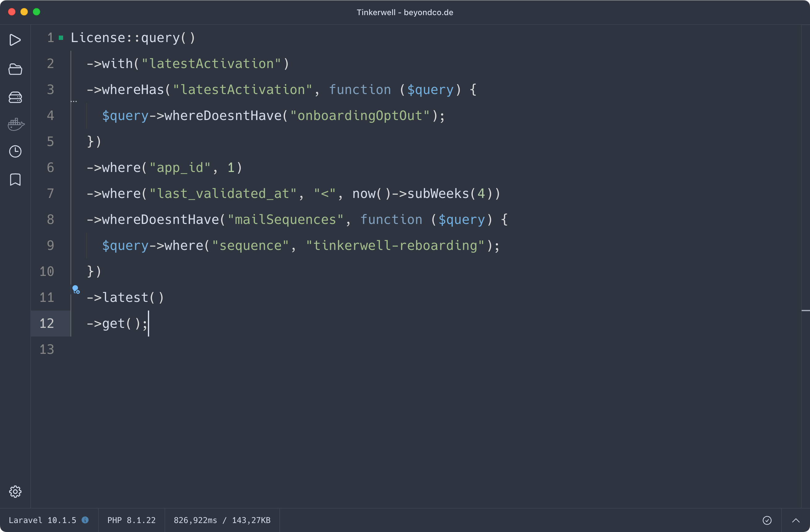Open saved snippets bookmark icon
The image size is (810, 532).
pyautogui.click(x=15, y=180)
